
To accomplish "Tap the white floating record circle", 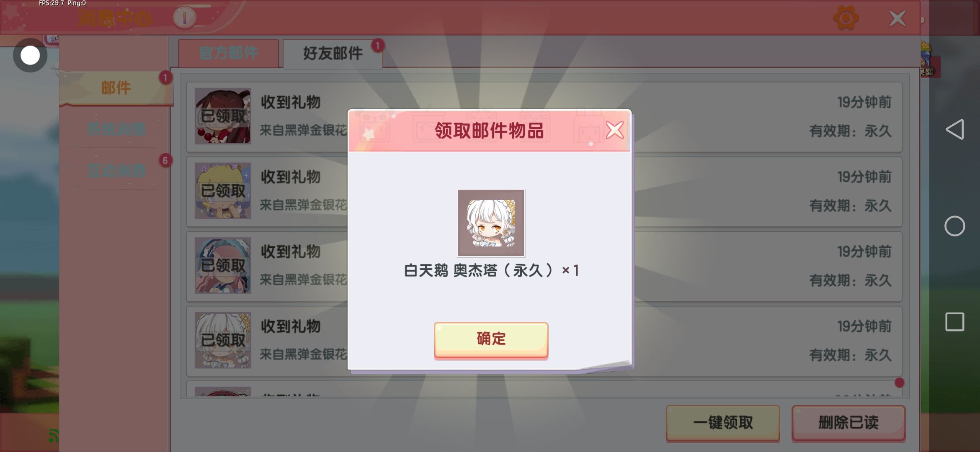I will (x=30, y=55).
